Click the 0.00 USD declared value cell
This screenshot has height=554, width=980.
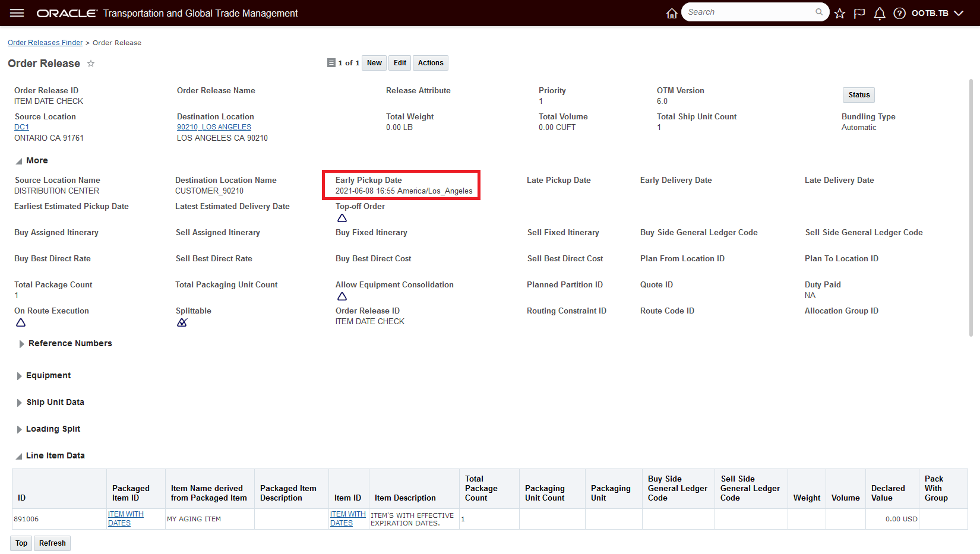892,519
